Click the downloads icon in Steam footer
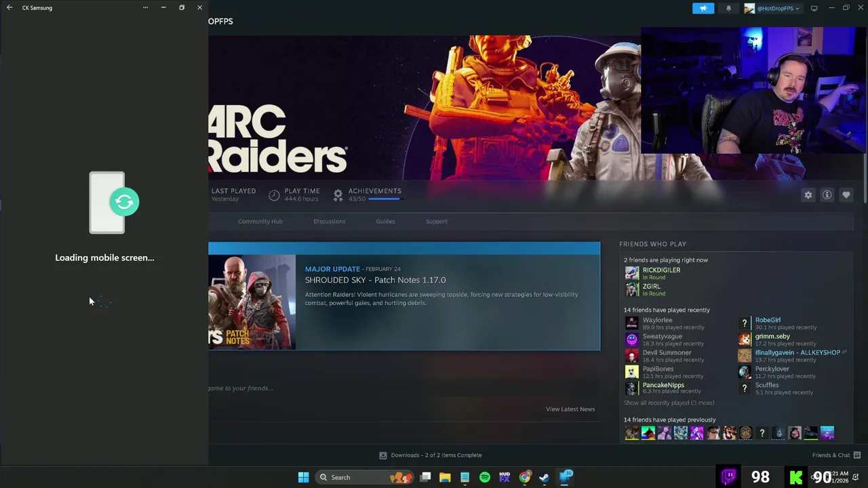Screen dimensions: 868x488 382,455
